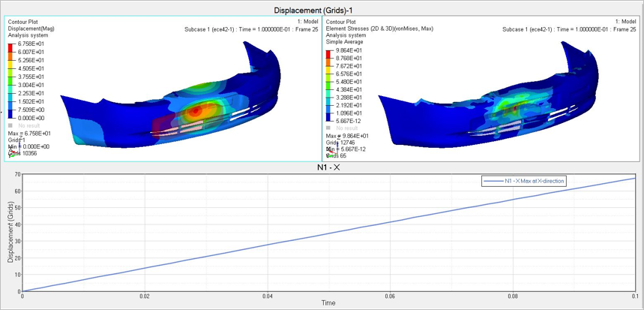Image resolution: width=644 pixels, height=310 pixels.
Task: Select the gray 'No result' swatch in stress legend
Action: [x=328, y=128]
